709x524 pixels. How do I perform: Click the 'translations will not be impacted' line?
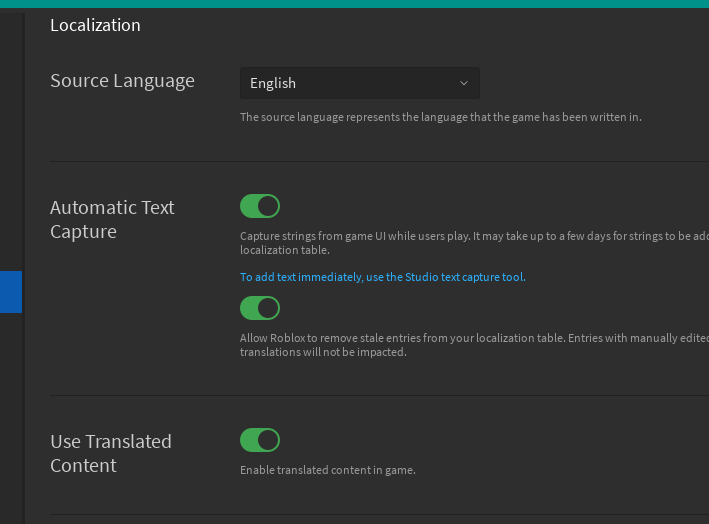pyautogui.click(x=323, y=352)
